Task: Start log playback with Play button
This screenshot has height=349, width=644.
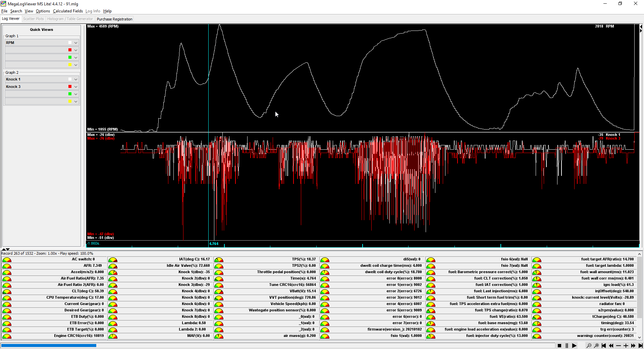Action: click(574, 346)
